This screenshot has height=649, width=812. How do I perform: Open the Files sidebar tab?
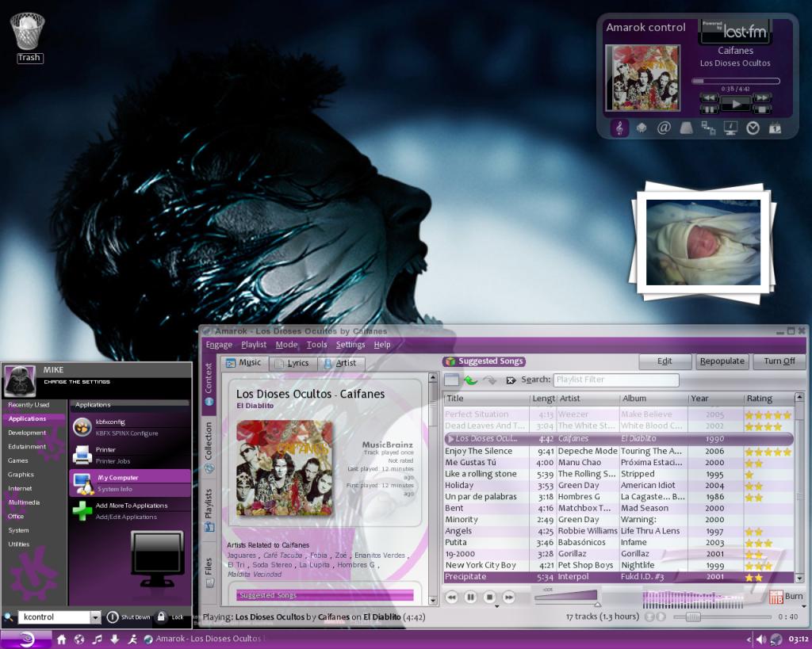pyautogui.click(x=209, y=572)
